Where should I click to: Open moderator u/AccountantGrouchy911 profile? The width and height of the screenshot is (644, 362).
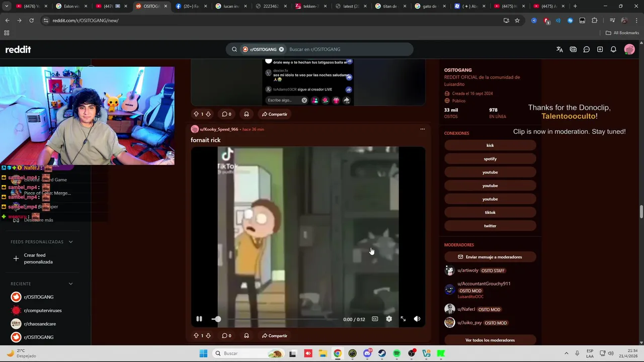[x=484, y=284]
